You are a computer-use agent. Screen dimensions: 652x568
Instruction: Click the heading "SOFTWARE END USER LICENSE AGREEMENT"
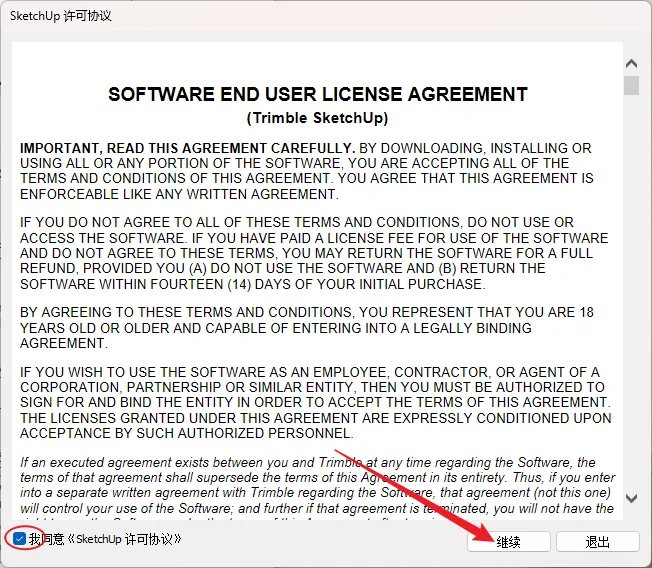click(318, 94)
